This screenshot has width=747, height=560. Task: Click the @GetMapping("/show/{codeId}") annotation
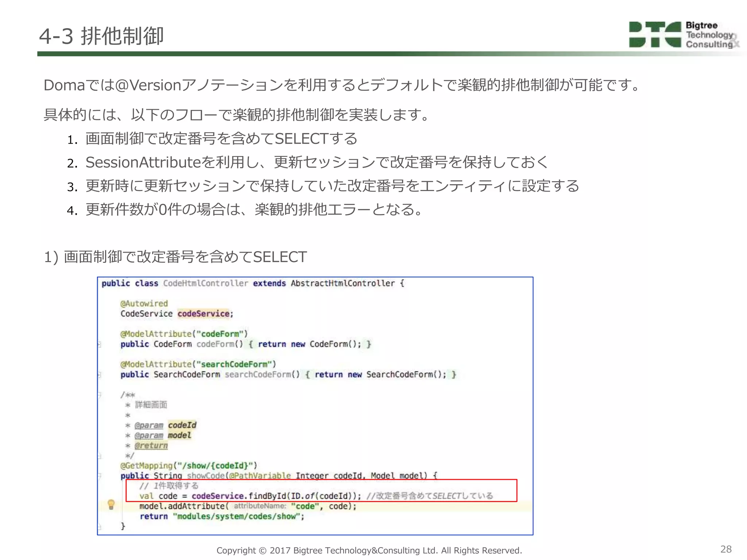[x=189, y=466]
